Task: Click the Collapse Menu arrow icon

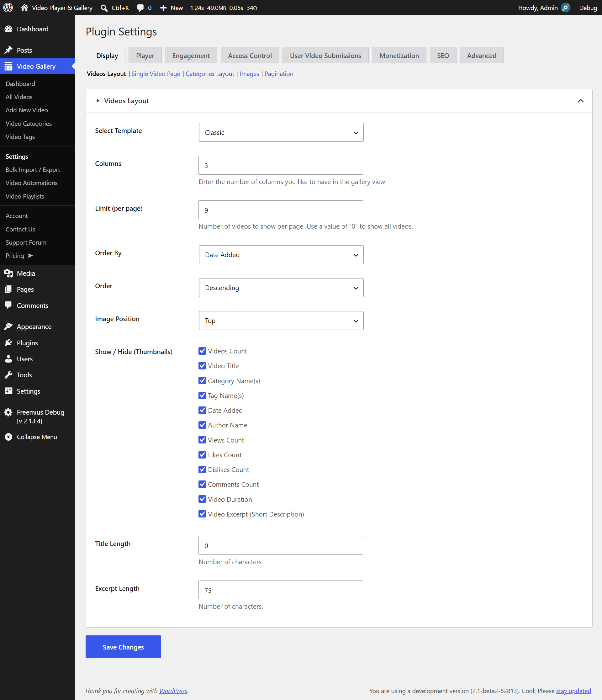Action: pos(8,437)
